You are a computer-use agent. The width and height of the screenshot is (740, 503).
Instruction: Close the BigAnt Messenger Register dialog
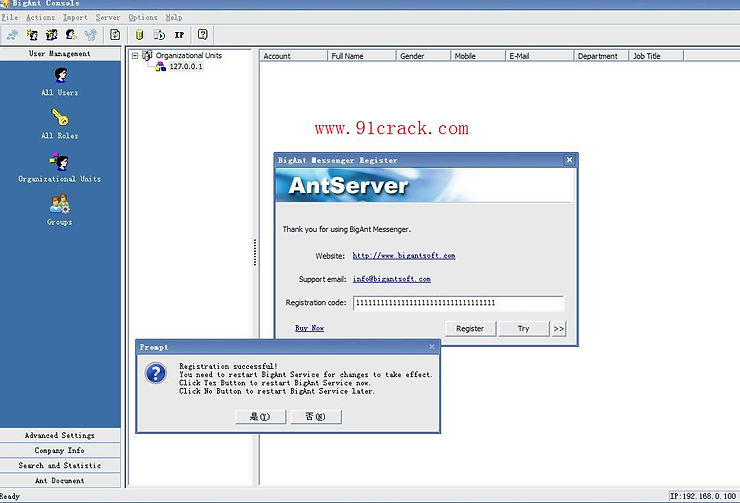pyautogui.click(x=569, y=160)
